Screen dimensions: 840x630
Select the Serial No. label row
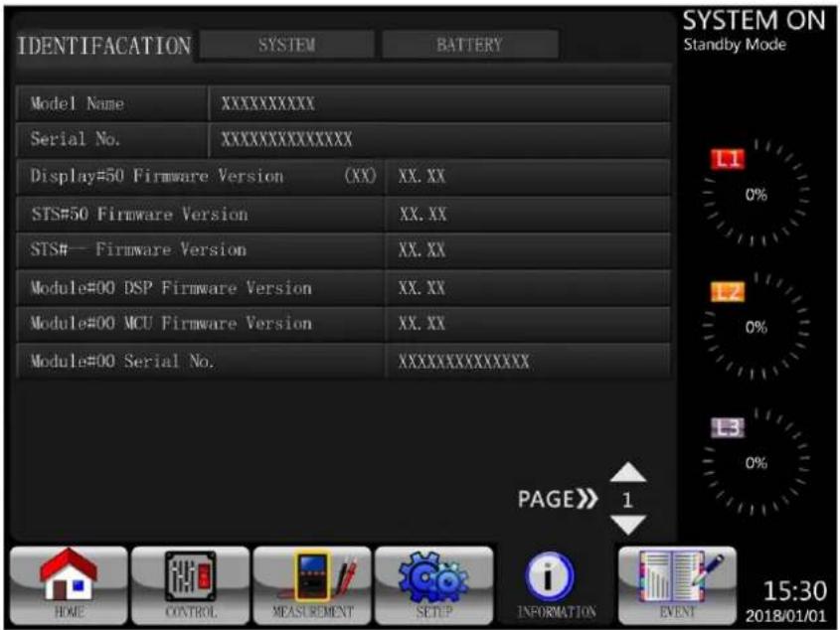[x=111, y=140]
